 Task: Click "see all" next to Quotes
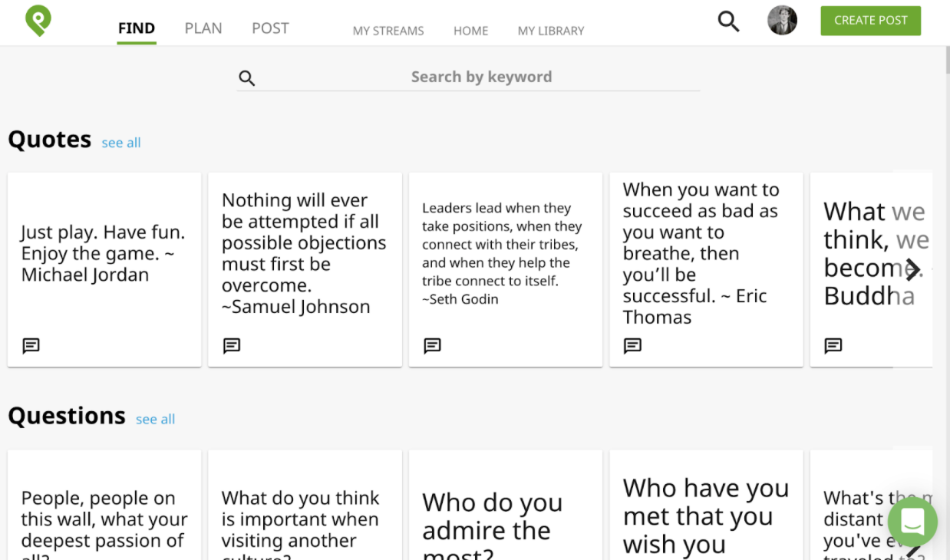click(121, 143)
